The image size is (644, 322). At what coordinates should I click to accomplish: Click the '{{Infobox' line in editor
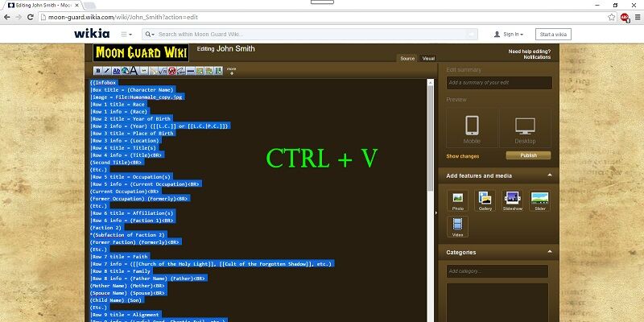(104, 83)
